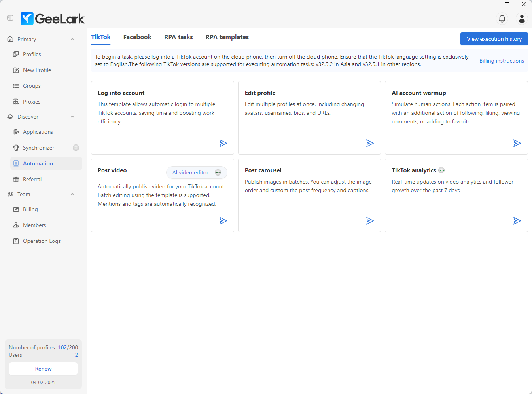Click the 03-02-2025 expiry date

pyautogui.click(x=43, y=383)
